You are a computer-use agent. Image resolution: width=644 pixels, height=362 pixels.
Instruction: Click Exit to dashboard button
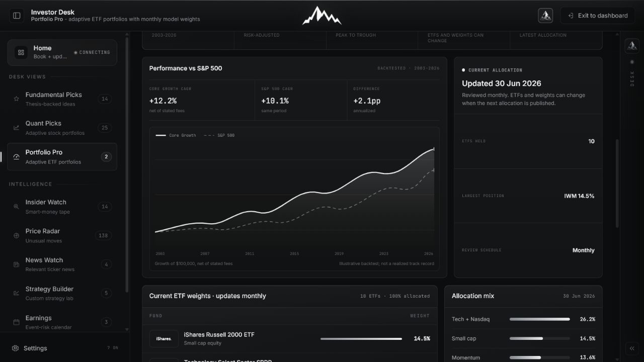click(598, 16)
